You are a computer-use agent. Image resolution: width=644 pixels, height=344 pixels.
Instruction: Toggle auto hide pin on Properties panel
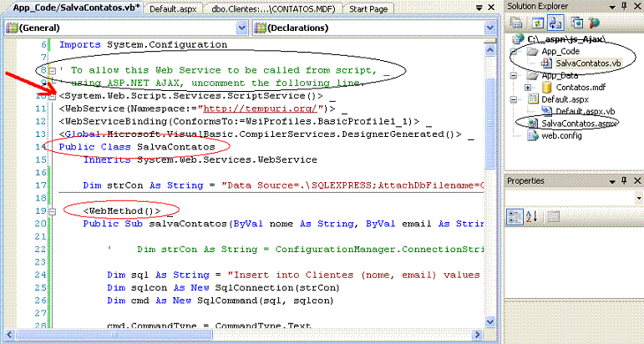(x=624, y=180)
